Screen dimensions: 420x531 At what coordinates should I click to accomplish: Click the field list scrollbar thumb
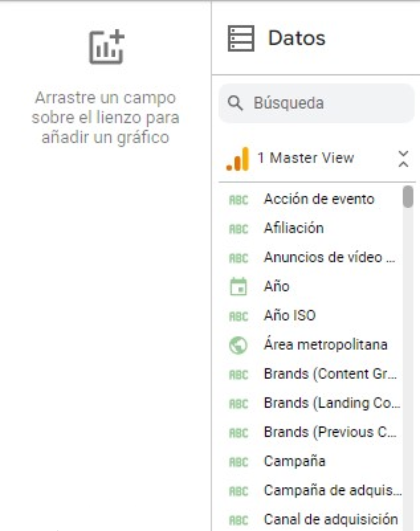click(x=408, y=197)
